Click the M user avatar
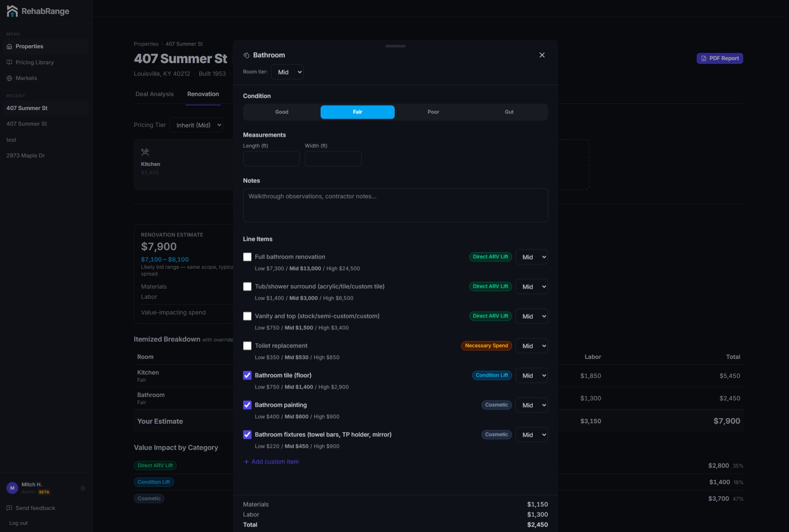This screenshot has height=532, width=789. tap(12, 488)
